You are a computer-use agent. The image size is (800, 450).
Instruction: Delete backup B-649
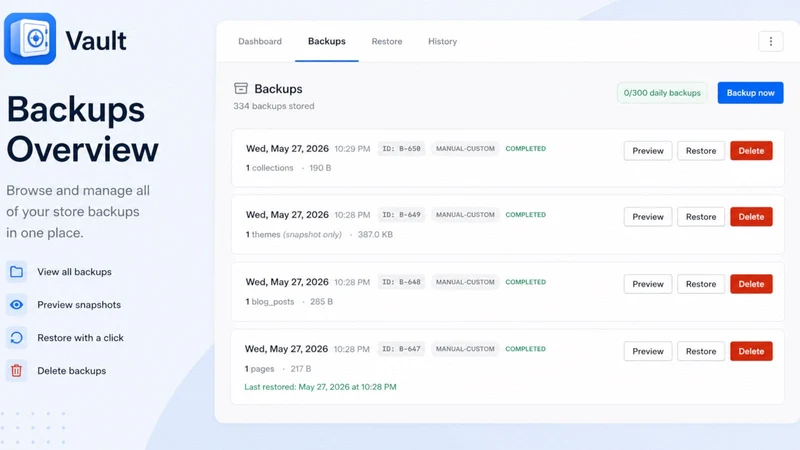(x=751, y=217)
